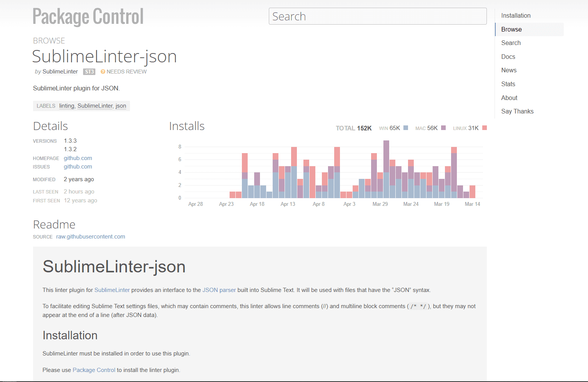The width and height of the screenshot is (588, 382).
Task: Click the ST3 compatibility badge
Action: click(x=89, y=72)
